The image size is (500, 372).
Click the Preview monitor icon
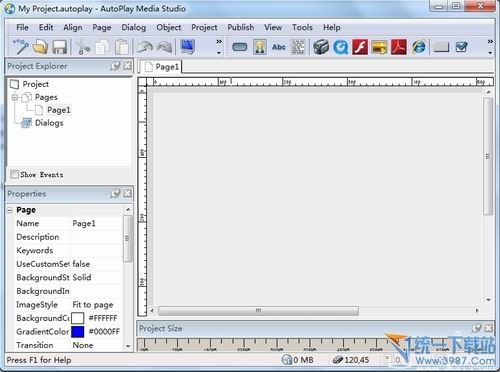tap(187, 47)
